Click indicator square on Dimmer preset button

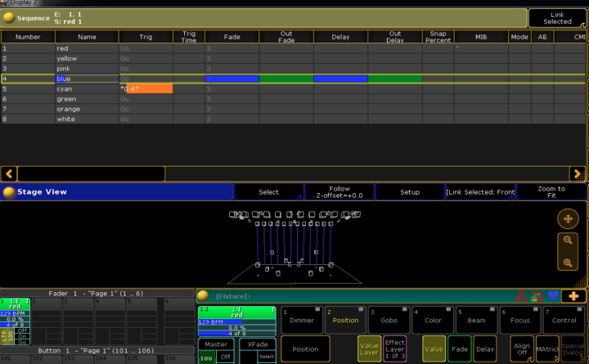317,309
